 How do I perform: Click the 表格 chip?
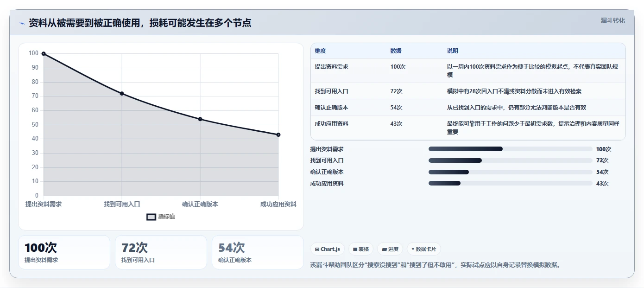pyautogui.click(x=361, y=249)
